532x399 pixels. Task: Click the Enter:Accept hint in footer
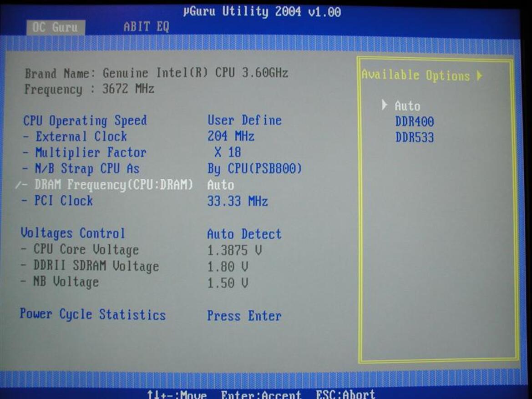[261, 394]
